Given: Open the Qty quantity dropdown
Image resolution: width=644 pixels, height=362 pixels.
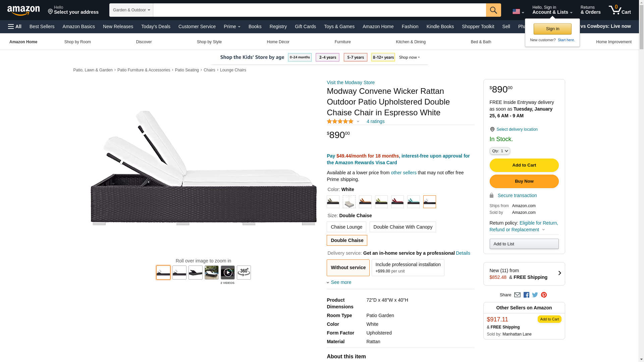Looking at the screenshot, I should (x=499, y=151).
